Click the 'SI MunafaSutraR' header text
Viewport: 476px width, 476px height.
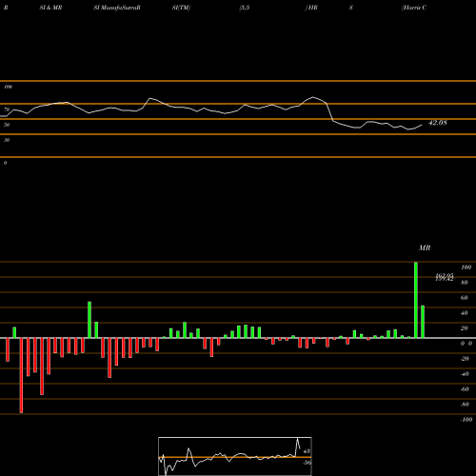click(x=117, y=8)
